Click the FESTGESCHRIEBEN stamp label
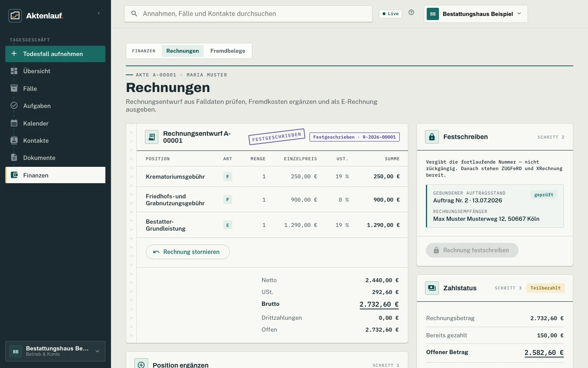The height and width of the screenshot is (368, 588). [x=277, y=137]
